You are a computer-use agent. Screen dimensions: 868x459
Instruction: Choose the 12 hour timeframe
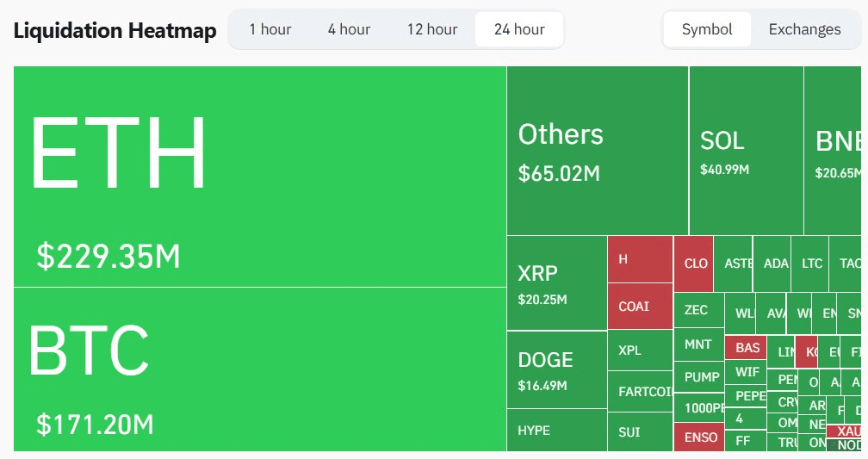[x=432, y=29]
